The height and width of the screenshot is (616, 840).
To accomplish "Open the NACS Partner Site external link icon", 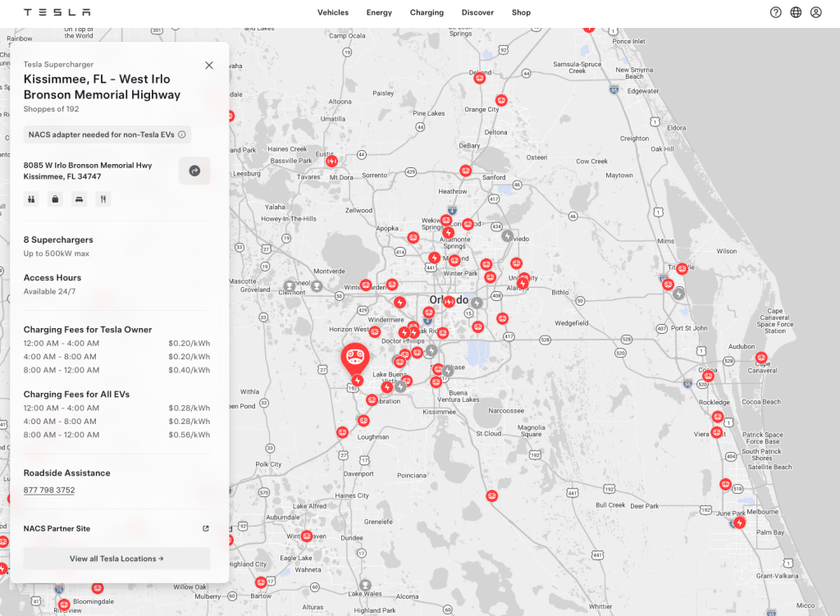I will (206, 529).
